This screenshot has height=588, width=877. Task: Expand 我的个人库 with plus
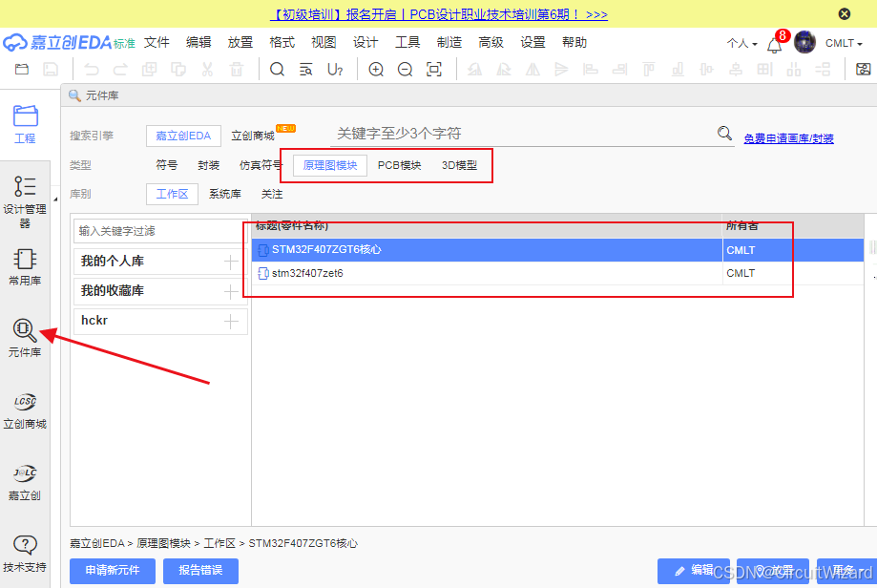[231, 262]
